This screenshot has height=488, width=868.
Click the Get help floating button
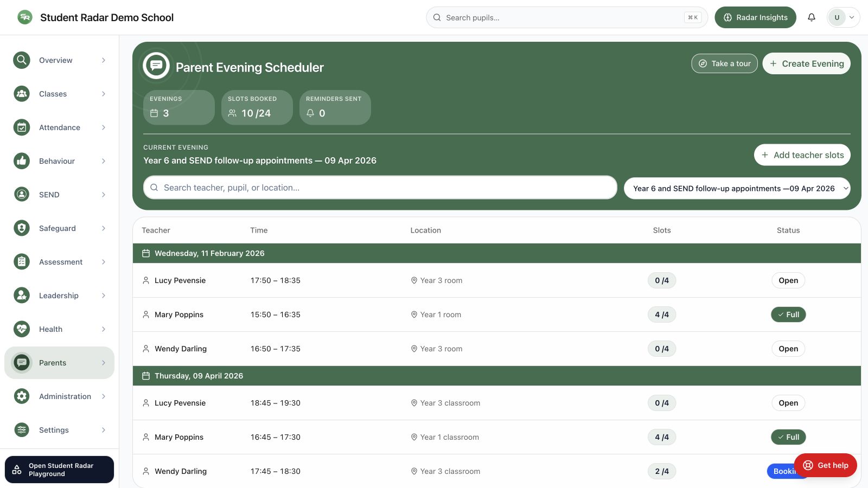coord(825,465)
